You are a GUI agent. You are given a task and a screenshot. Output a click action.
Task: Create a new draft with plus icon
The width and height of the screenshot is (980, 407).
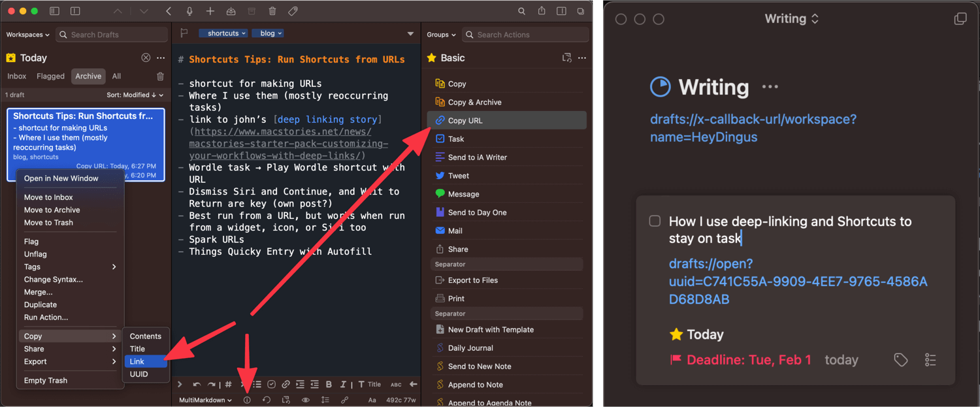(x=210, y=11)
